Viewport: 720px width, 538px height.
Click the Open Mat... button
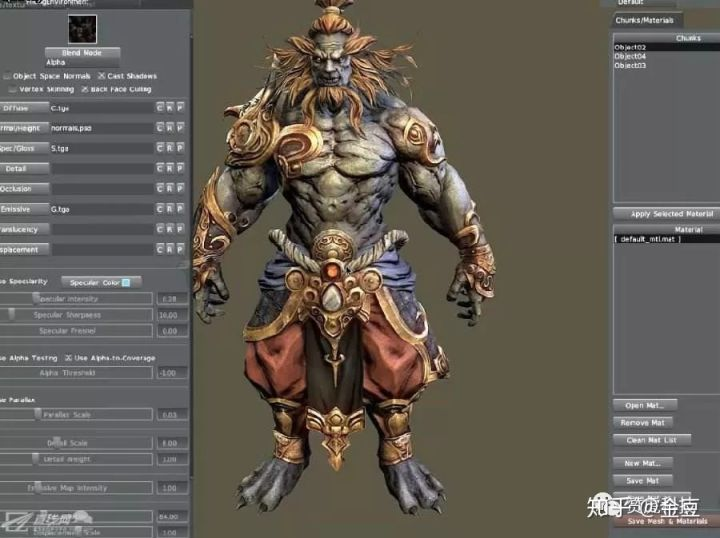(x=645, y=405)
